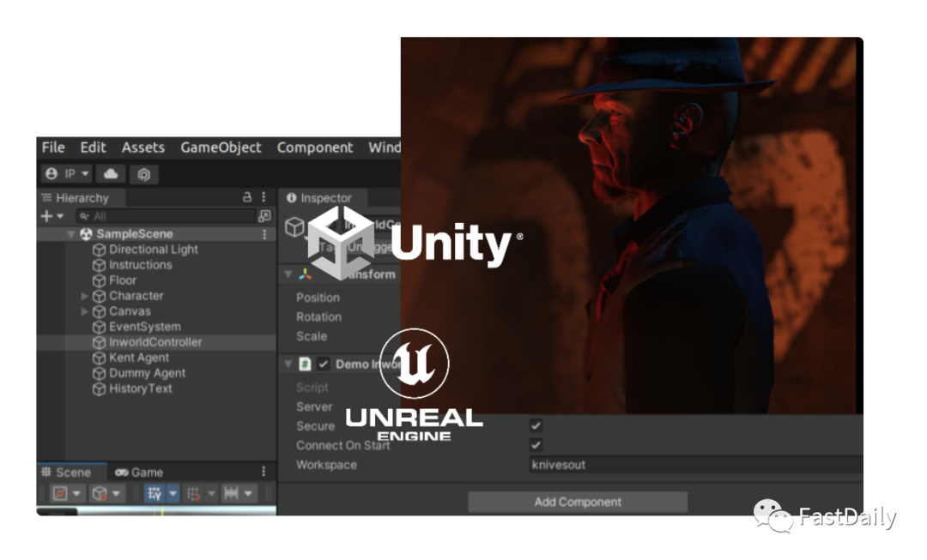Expand the Character node
The image size is (927, 560).
coord(84,296)
